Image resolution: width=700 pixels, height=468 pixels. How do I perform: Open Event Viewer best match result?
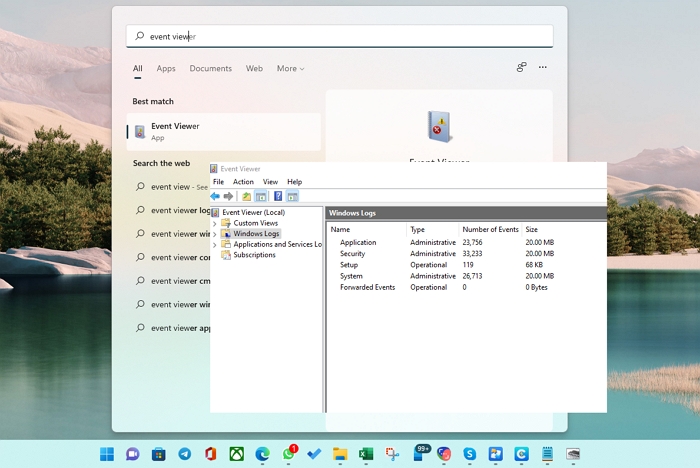[x=224, y=132]
